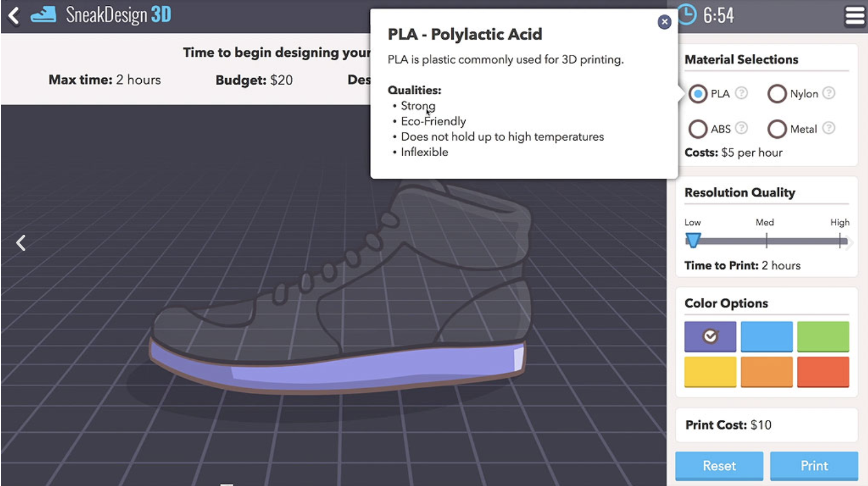The image size is (868, 486).
Task: Click the timer clock icon
Action: point(686,14)
